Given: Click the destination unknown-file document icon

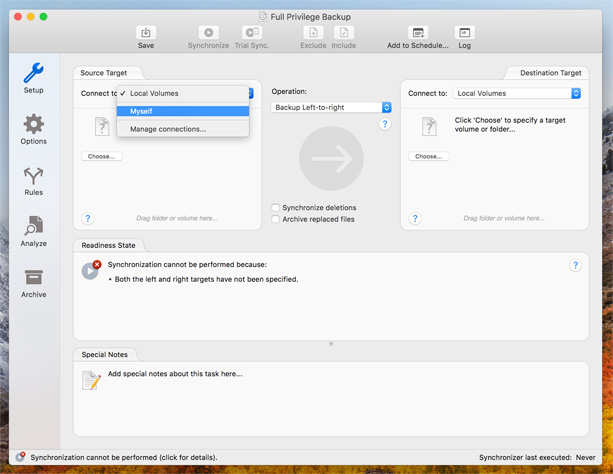Looking at the screenshot, I should pyautogui.click(x=429, y=126).
